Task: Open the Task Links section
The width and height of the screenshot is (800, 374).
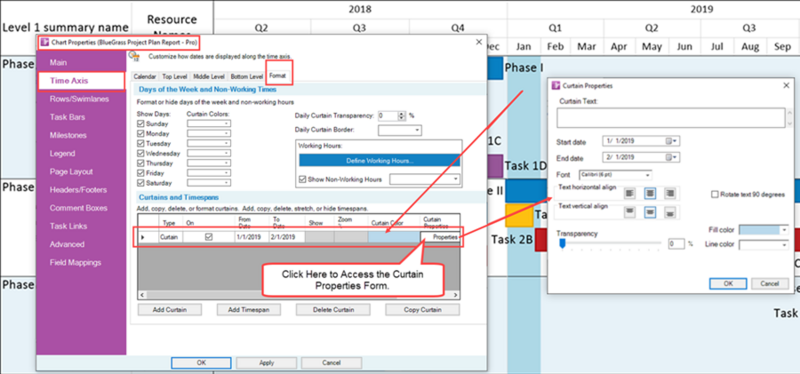Action: click(68, 226)
